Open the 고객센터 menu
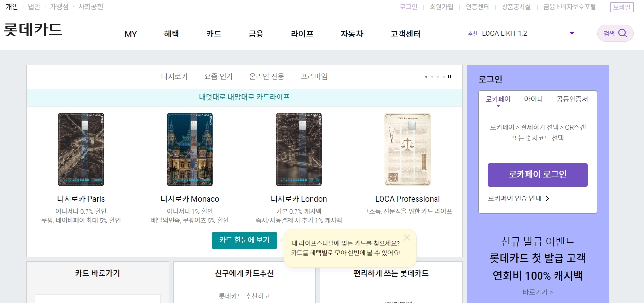This screenshot has height=303, width=644. [x=405, y=34]
